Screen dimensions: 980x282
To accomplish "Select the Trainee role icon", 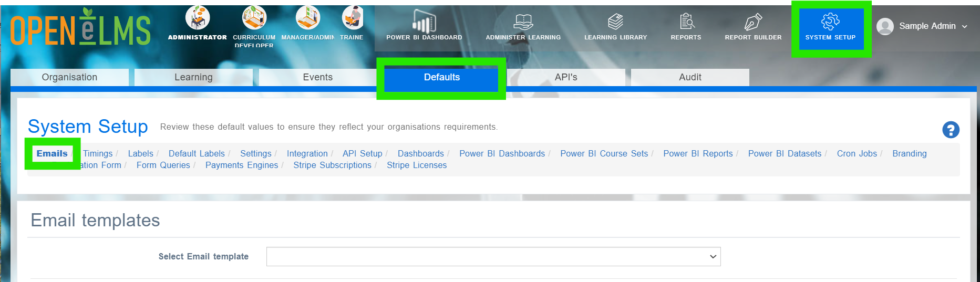I will (x=353, y=18).
